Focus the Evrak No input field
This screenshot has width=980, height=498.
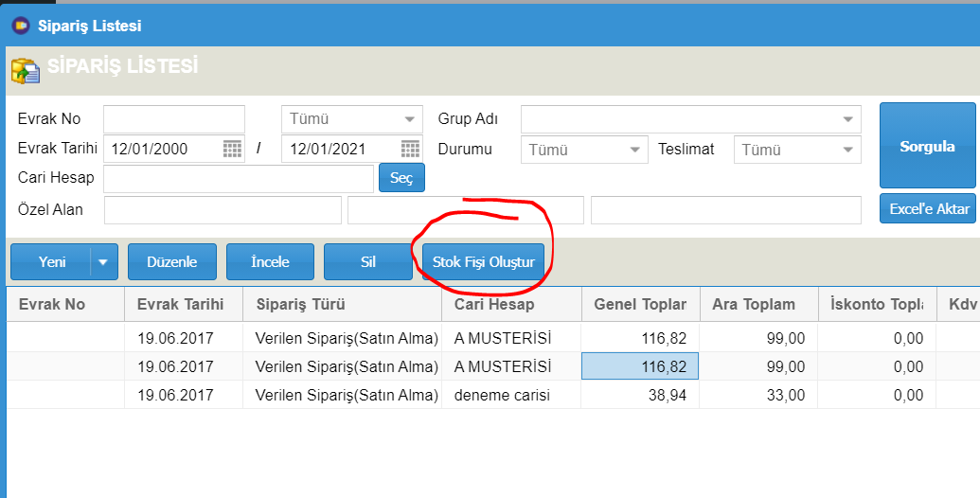[174, 118]
